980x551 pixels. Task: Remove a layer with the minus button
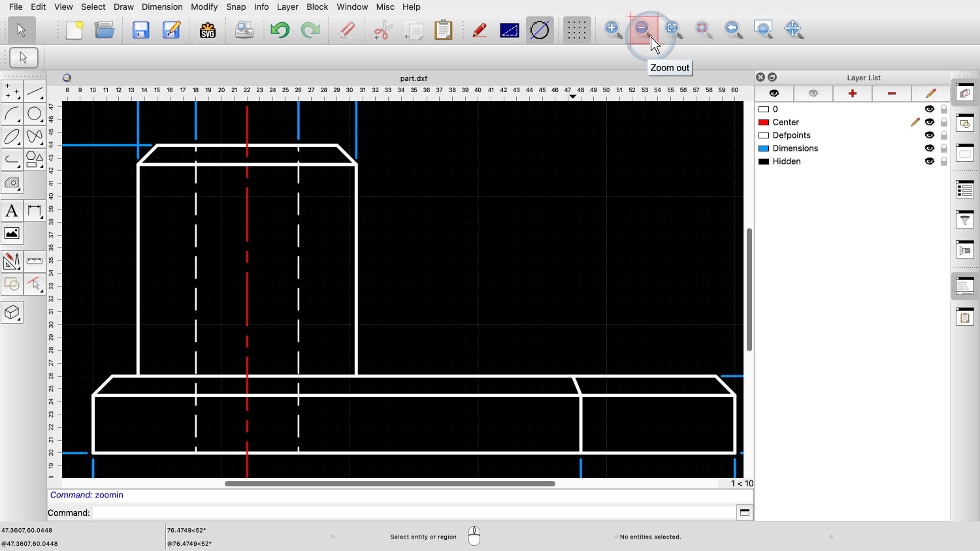pos(891,93)
